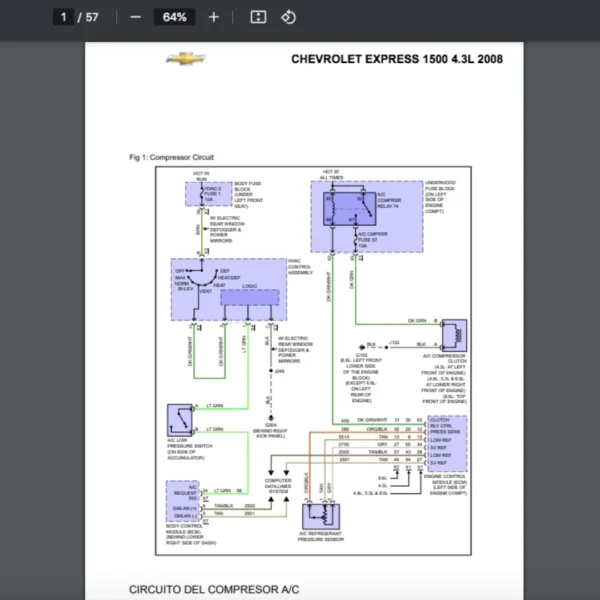Viewport: 600px width, 600px height.
Task: Click the zoom out minus button
Action: click(x=135, y=17)
